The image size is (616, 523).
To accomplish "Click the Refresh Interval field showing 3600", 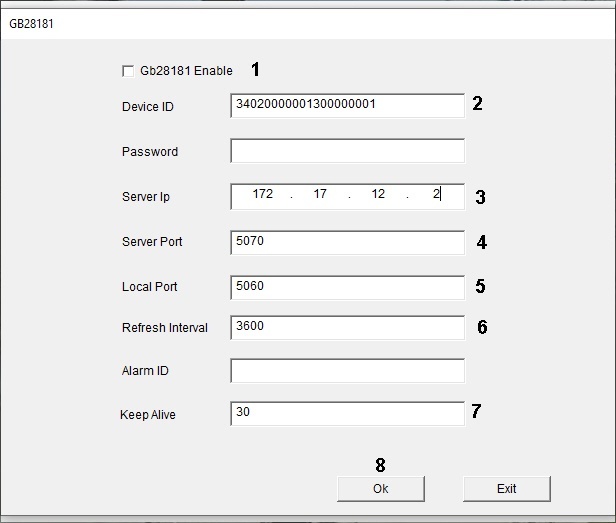I will [x=347, y=327].
